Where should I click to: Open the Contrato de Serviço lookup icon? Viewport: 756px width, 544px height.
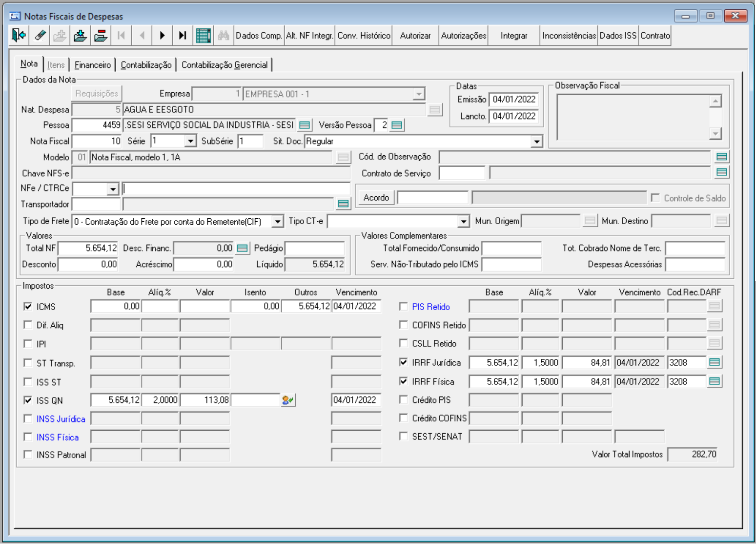pyautogui.click(x=721, y=172)
